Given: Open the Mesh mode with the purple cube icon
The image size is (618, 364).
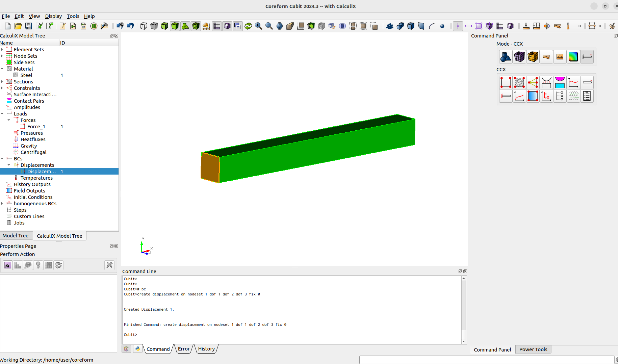Looking at the screenshot, I should [519, 57].
